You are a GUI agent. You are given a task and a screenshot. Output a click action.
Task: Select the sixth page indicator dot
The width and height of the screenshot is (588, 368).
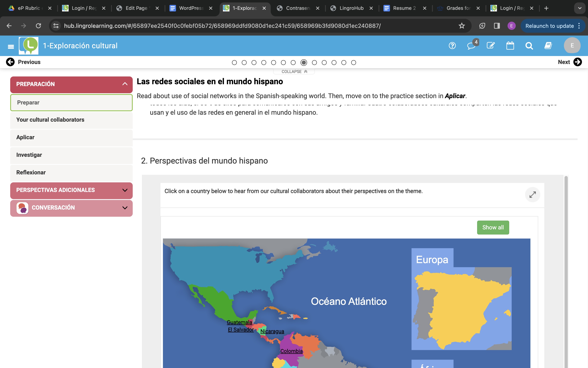tap(283, 63)
